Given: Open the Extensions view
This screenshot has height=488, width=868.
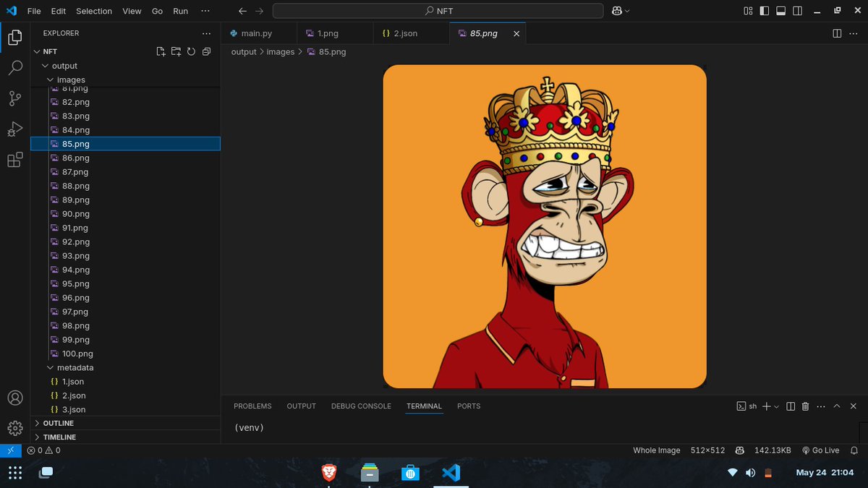Looking at the screenshot, I should pos(15,159).
